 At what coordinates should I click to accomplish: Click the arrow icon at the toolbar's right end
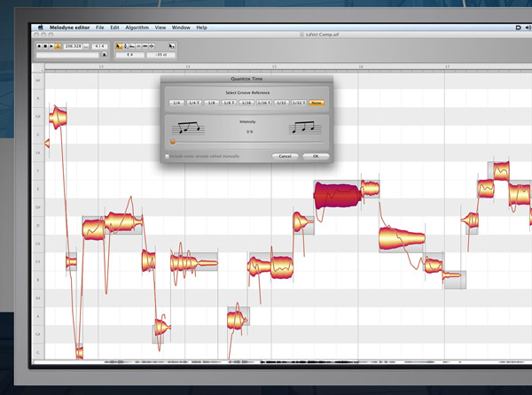(172, 46)
